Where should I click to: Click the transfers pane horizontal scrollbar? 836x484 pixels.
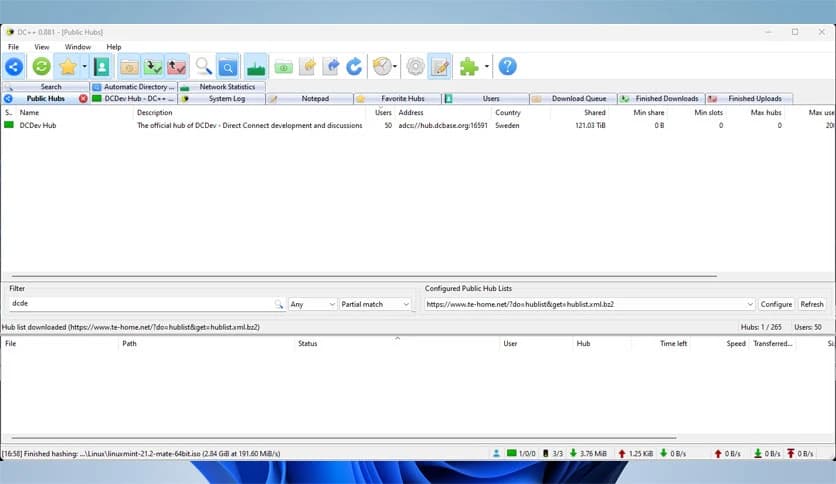(x=344, y=438)
